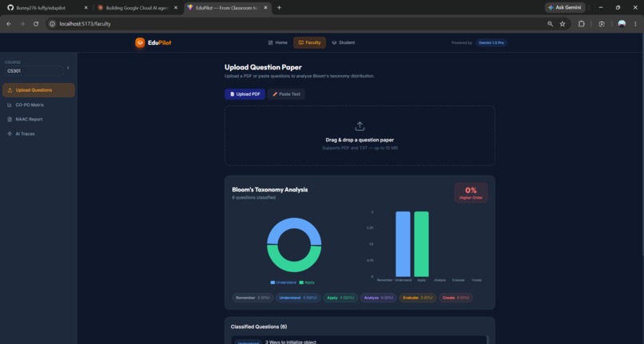
Task: Click the Remember 0 (0%) chip
Action: point(252,298)
